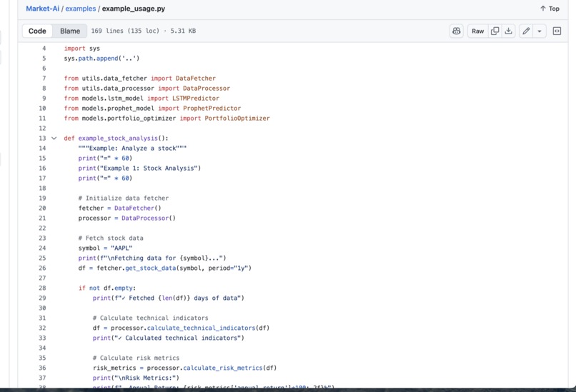This screenshot has width=576, height=392.
Task: Switch to the Code tab
Action: [x=37, y=31]
